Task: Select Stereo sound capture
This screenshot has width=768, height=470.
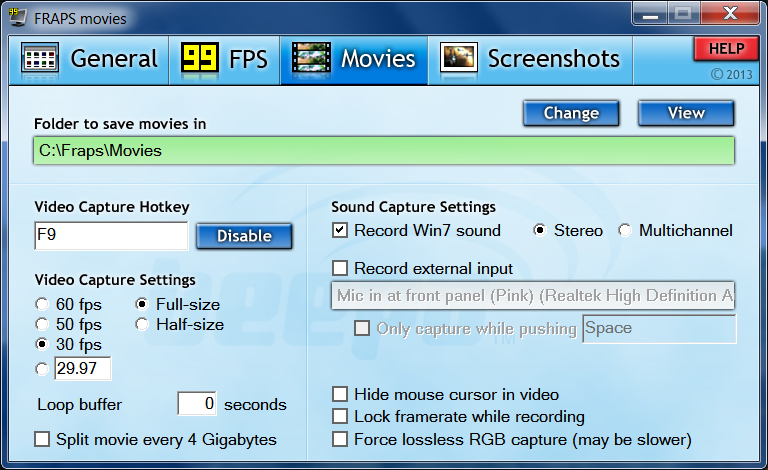Action: coord(568,230)
